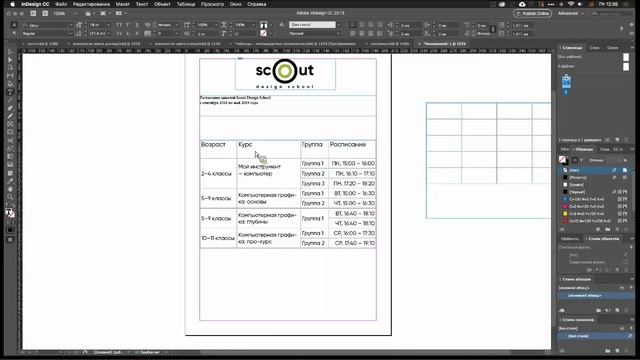640x360 pixels.
Task: Open the Объект menu
Action: click(162, 4)
